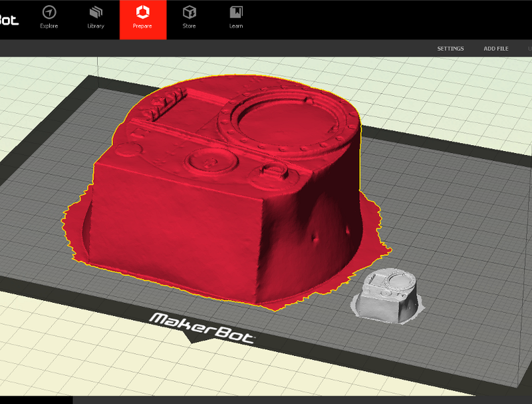This screenshot has width=532, height=404.
Task: Click the MakerBot logo in top-left corner
Action: click(x=9, y=19)
